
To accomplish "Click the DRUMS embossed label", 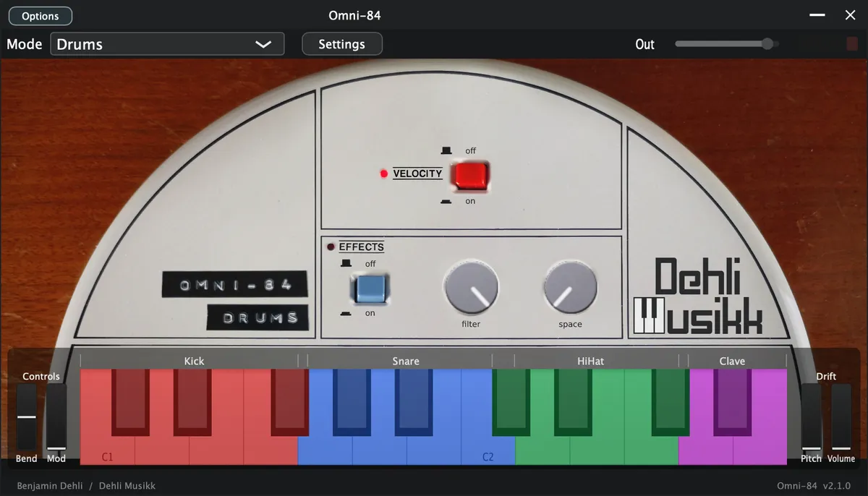I will tap(258, 317).
